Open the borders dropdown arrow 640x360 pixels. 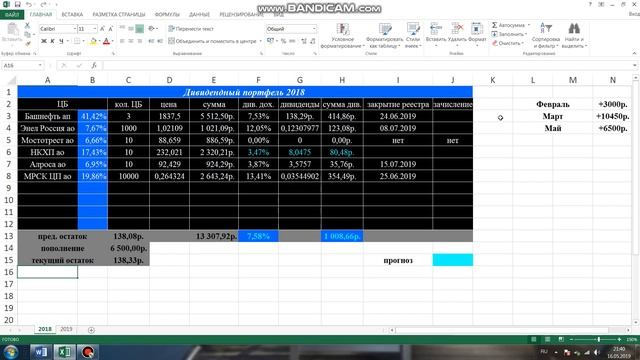tap(83, 41)
